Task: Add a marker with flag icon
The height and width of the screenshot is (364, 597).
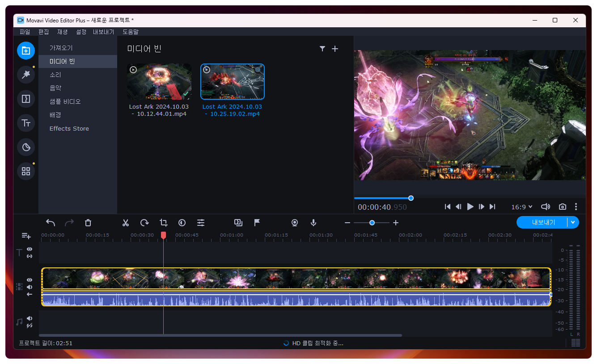Action: point(257,222)
